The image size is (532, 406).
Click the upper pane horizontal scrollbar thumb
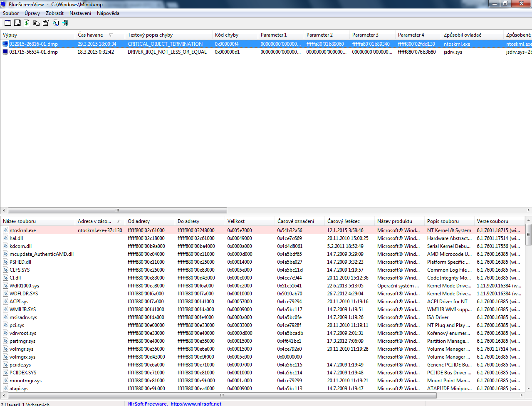(117, 210)
